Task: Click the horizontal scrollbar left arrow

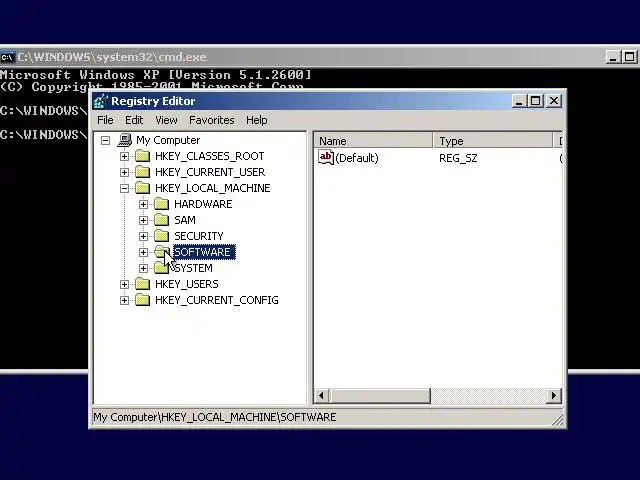Action: coord(321,396)
